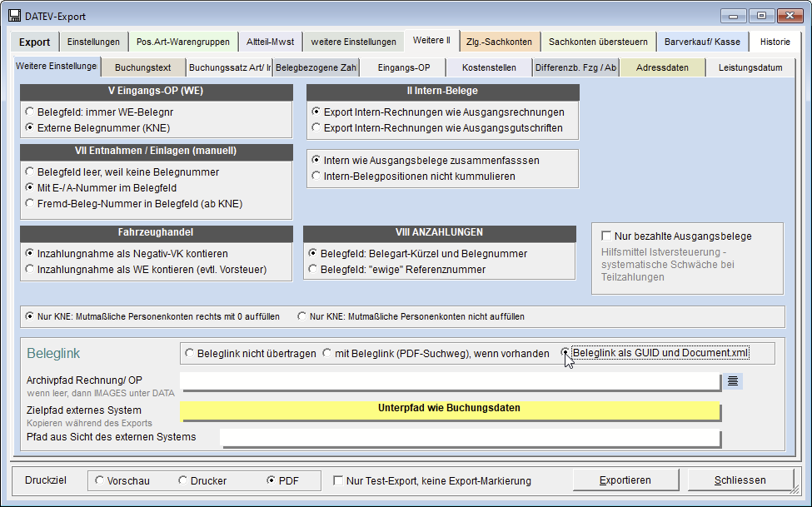This screenshot has width=812, height=507.
Task: Click the DATEV-Export floppy disk title icon
Action: [x=15, y=16]
